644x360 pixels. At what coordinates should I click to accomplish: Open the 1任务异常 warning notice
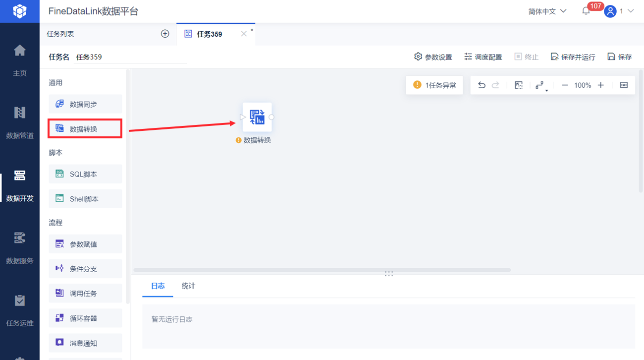click(434, 85)
